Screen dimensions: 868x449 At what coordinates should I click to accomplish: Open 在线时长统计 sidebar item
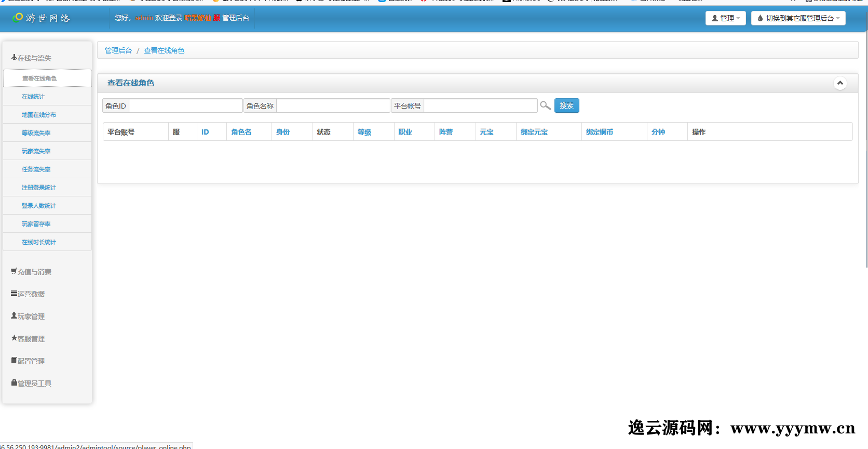pyautogui.click(x=47, y=242)
